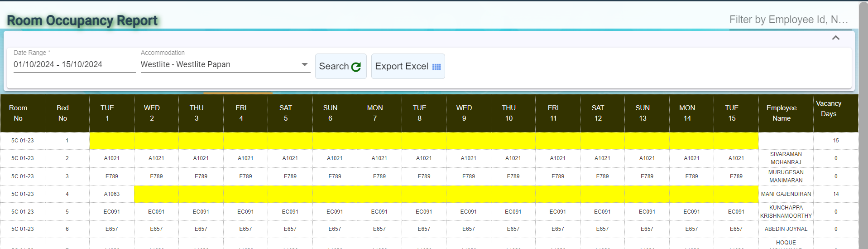This screenshot has width=868, height=249.
Task: Click employee name MANI GAJENDIRAN
Action: (786, 194)
